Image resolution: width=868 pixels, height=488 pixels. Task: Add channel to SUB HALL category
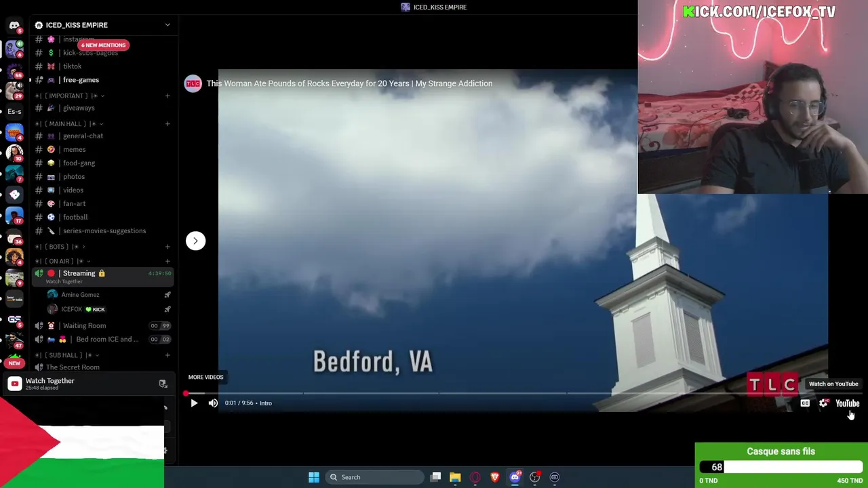pyautogui.click(x=167, y=355)
